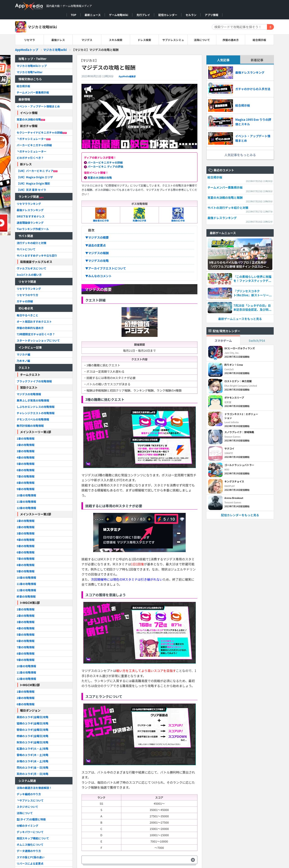Select the 人気記事 tab
Screen dimensions: 289x868
223,60
